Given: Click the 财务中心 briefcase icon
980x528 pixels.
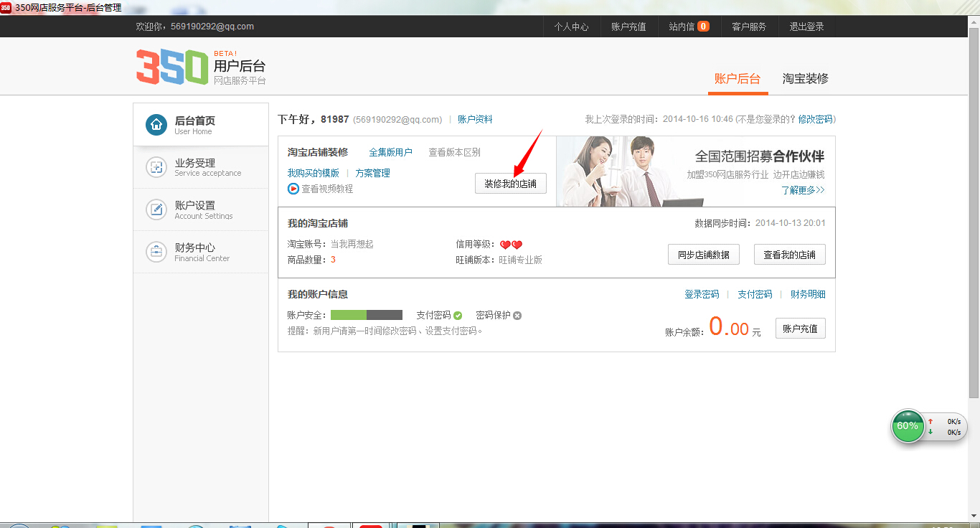Looking at the screenshot, I should pyautogui.click(x=156, y=252).
